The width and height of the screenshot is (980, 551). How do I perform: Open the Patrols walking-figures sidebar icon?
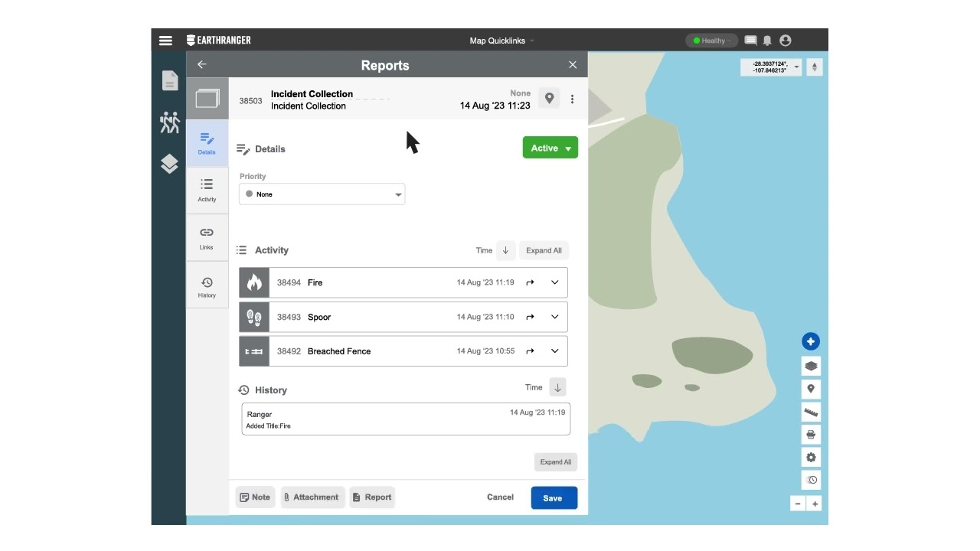point(170,122)
